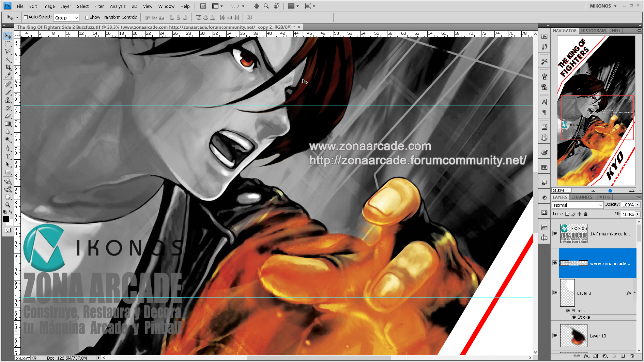Select the Move tool in the toolbox
Viewport: 644px width, 362px height.
pyautogui.click(x=8, y=36)
